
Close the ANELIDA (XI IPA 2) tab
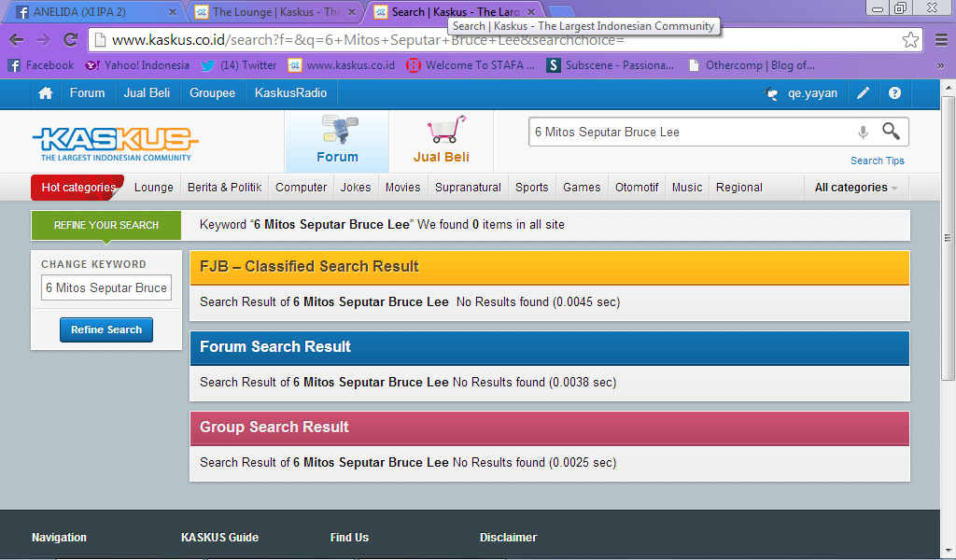(x=172, y=12)
